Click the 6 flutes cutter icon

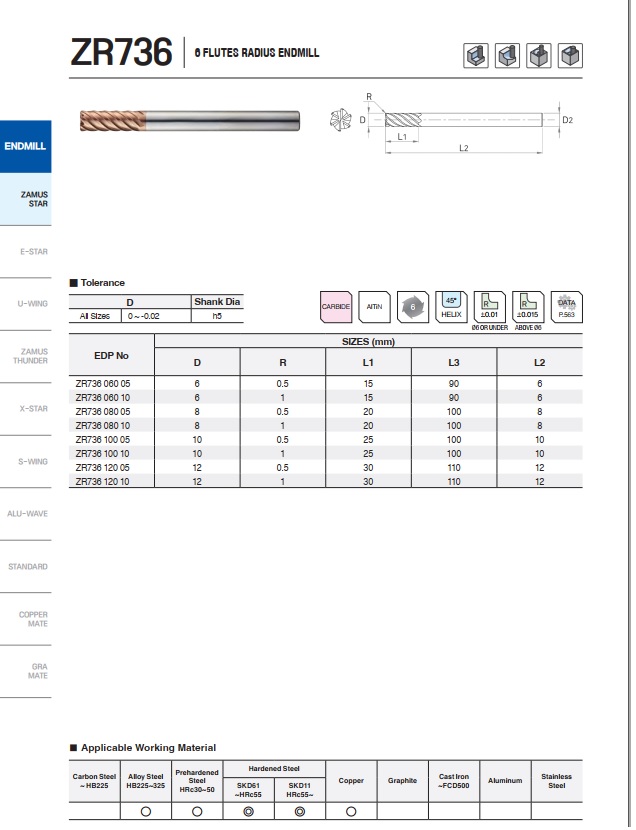point(413,306)
